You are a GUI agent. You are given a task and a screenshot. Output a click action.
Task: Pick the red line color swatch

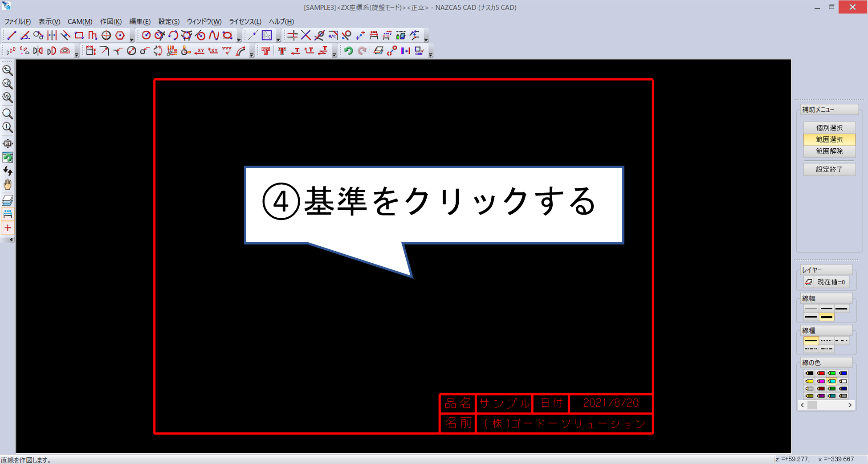pyautogui.click(x=821, y=373)
